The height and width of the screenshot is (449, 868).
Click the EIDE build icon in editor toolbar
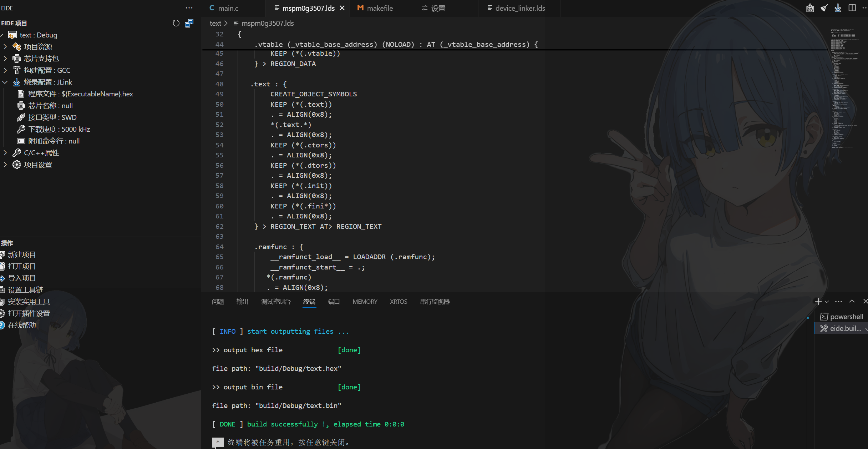pyautogui.click(x=810, y=8)
